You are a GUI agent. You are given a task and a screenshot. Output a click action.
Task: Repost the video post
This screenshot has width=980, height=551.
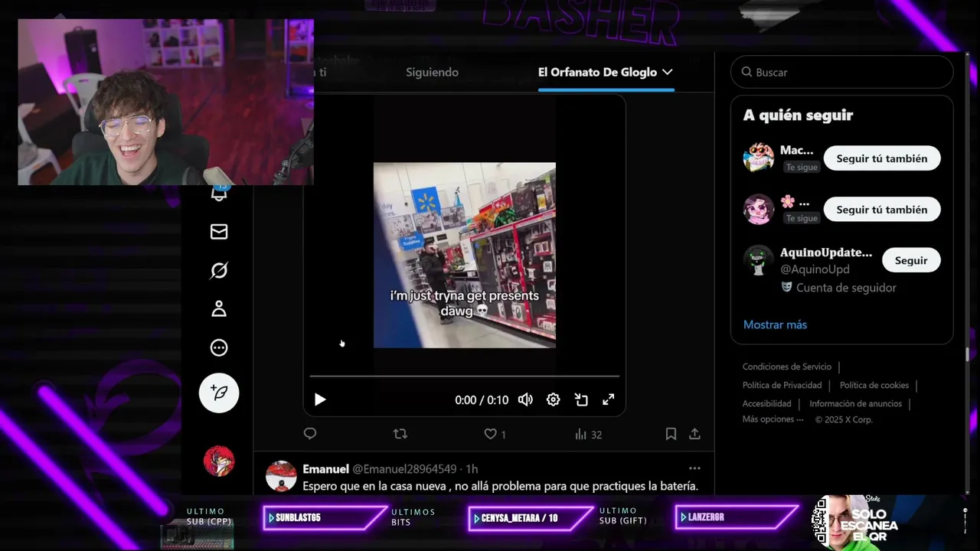(x=400, y=434)
